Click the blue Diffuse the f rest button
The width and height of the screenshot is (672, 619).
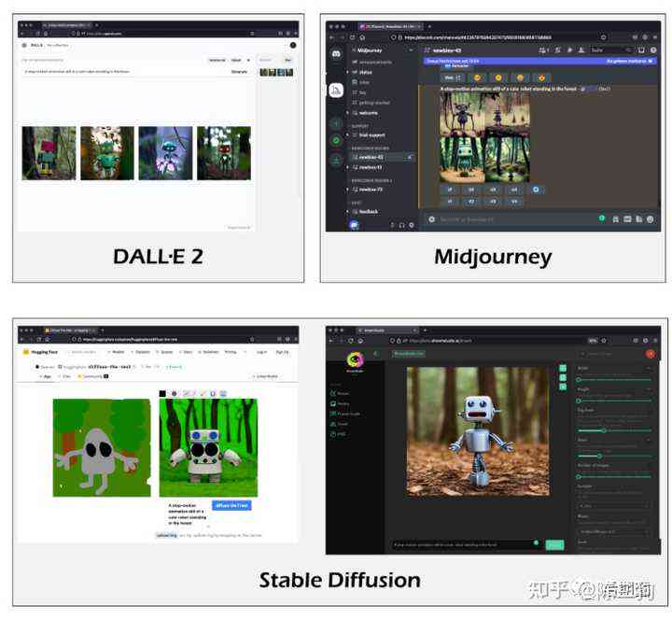click(x=231, y=505)
